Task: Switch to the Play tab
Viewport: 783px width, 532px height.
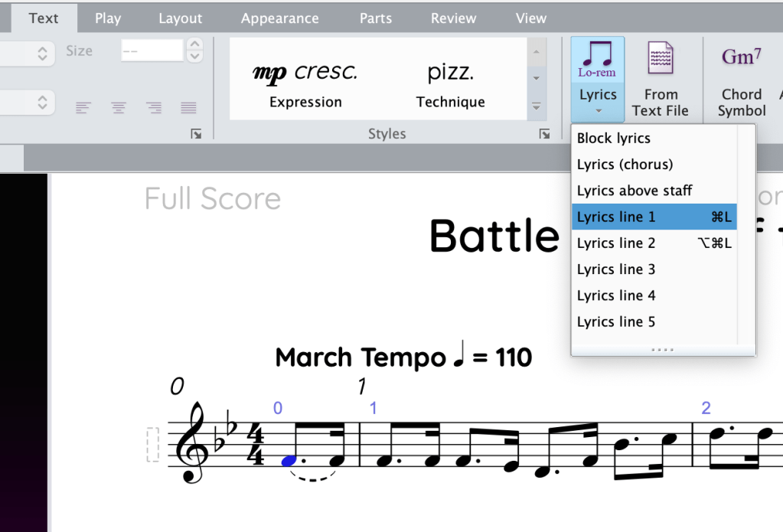Action: coord(107,18)
